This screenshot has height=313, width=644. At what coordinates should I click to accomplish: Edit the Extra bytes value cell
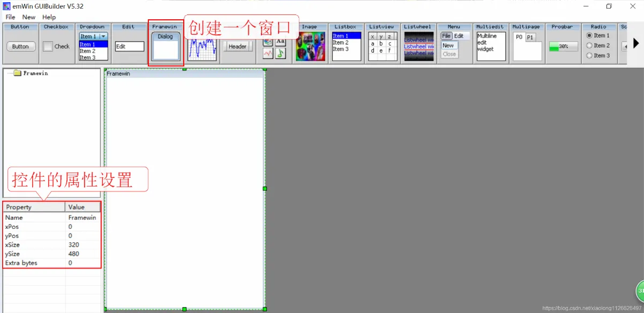point(83,263)
